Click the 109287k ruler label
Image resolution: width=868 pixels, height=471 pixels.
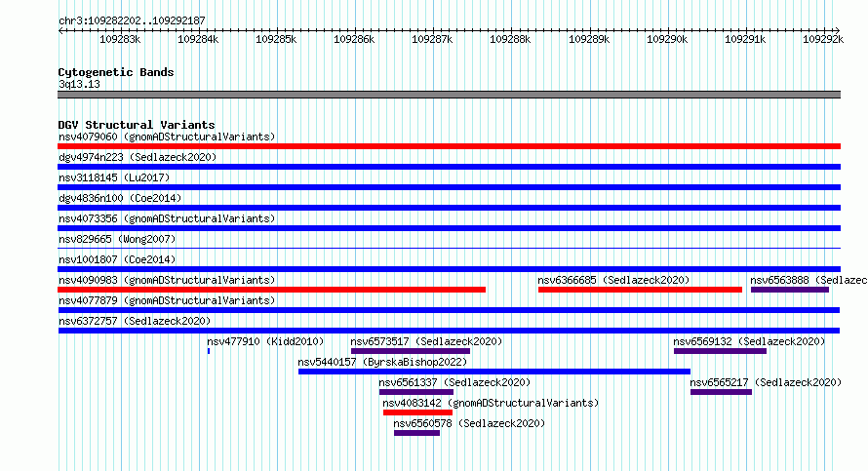(x=432, y=39)
